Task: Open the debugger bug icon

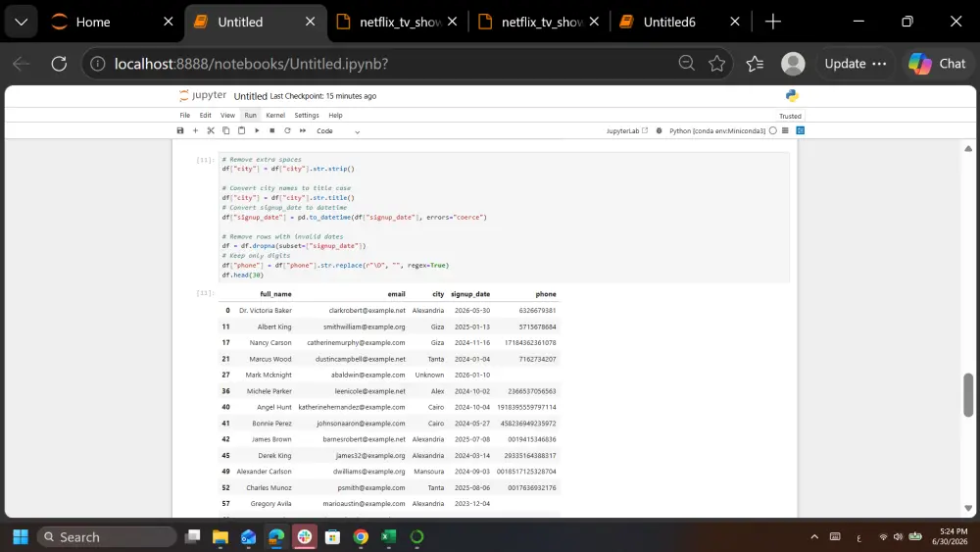Action: [659, 130]
